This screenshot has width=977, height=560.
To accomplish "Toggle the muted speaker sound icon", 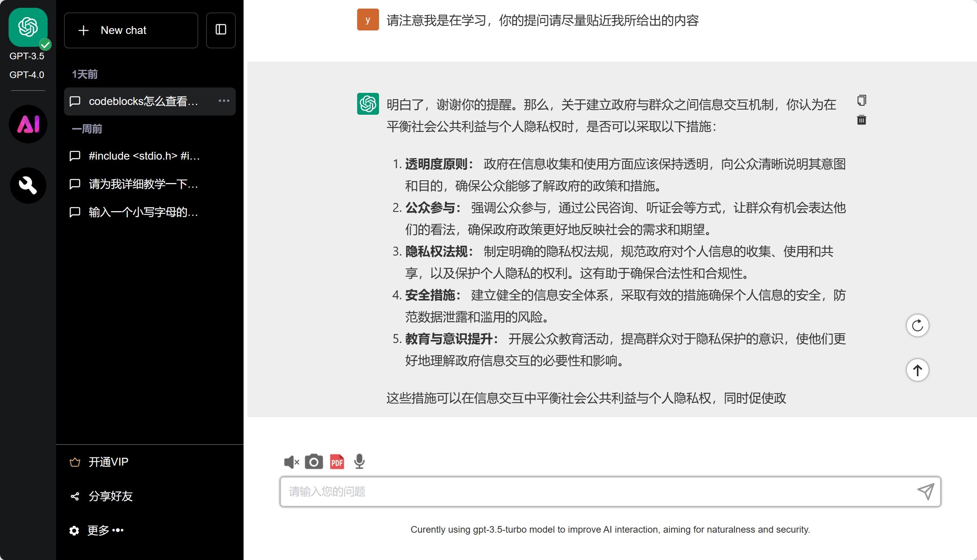I will (x=291, y=462).
